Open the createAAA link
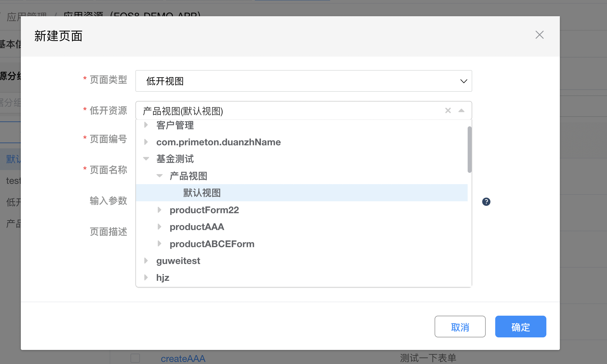 tap(183, 358)
